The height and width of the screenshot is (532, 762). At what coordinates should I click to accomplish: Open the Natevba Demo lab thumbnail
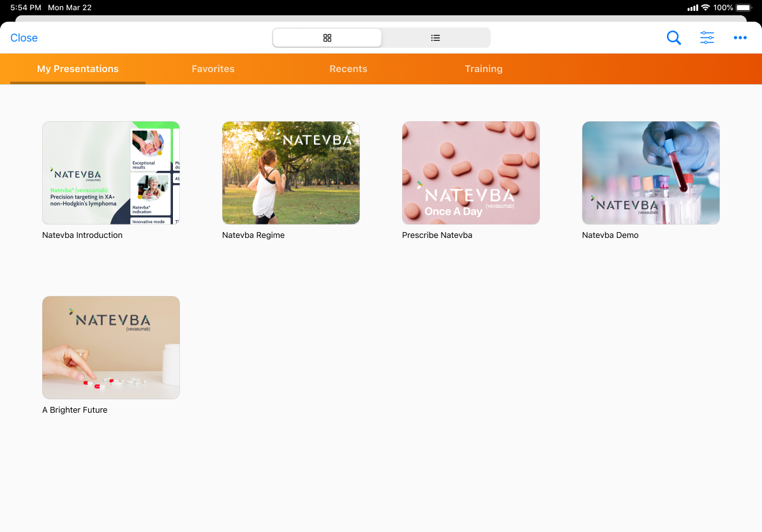click(x=651, y=173)
